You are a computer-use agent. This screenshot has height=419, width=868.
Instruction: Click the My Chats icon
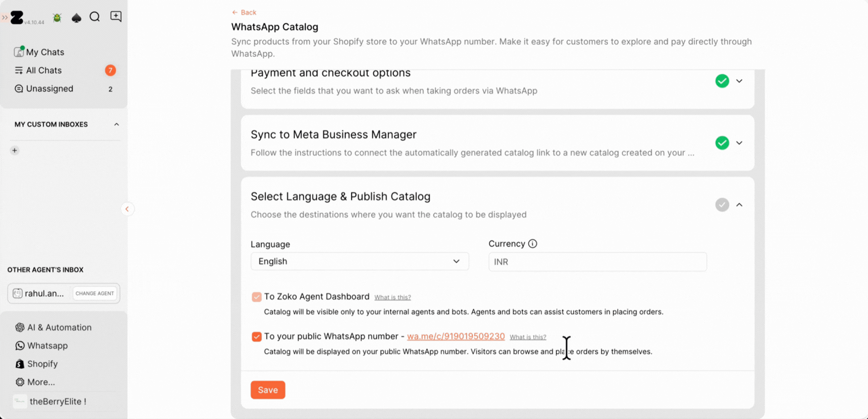[x=19, y=51]
